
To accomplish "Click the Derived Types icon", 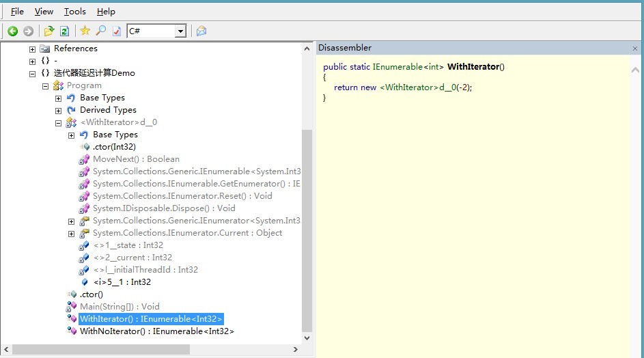I will pos(71,110).
